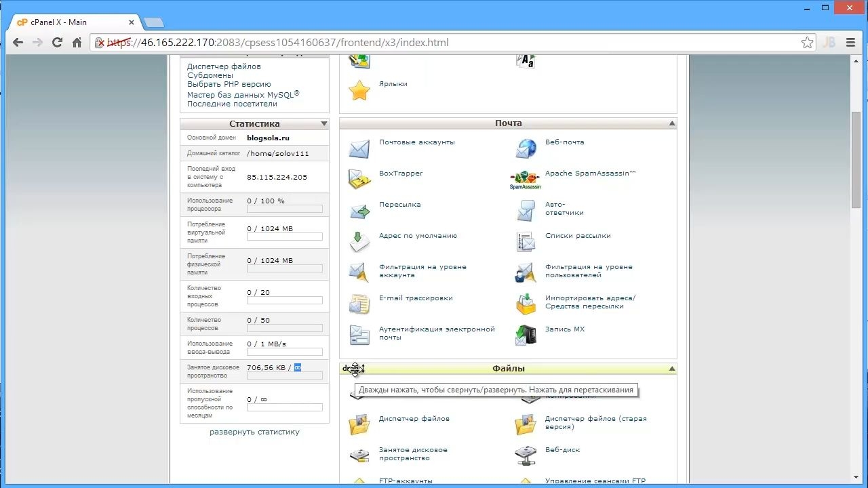
Task: Click the page vertical scrollbar thumb
Action: (x=856, y=159)
